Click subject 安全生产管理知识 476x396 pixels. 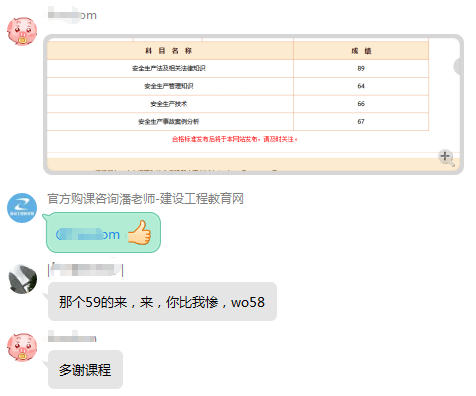tap(169, 86)
